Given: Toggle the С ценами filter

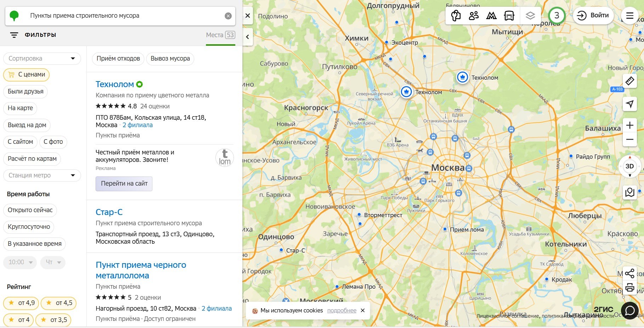Looking at the screenshot, I should coord(26,75).
